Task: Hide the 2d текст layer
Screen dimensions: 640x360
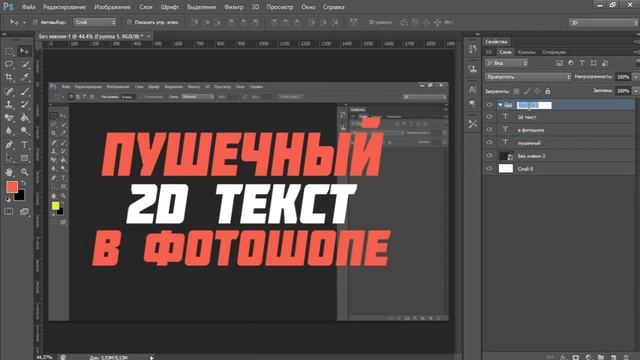Action: (x=489, y=117)
